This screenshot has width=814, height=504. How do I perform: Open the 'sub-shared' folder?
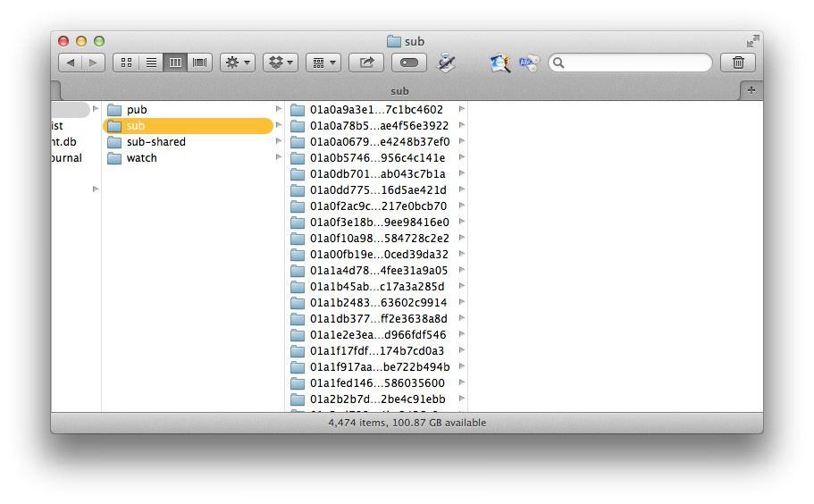pos(155,142)
